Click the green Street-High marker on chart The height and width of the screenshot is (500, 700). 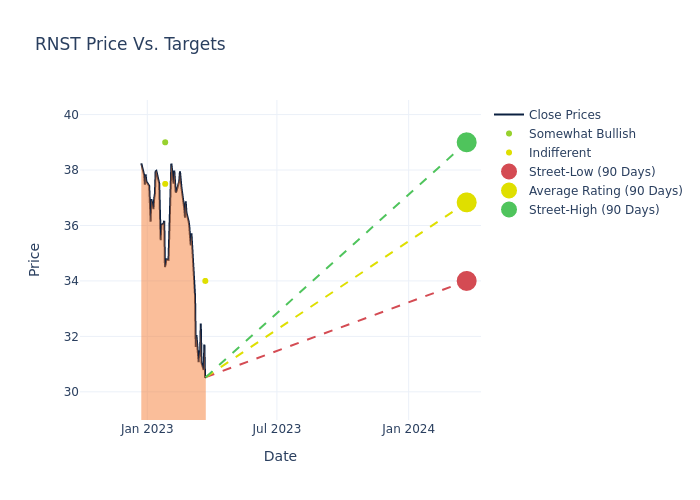click(466, 142)
